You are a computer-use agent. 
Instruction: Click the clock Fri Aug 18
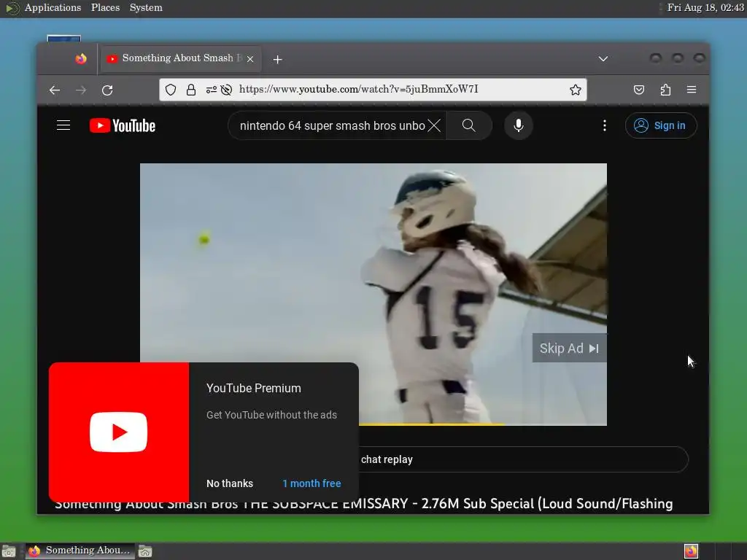click(x=705, y=7)
